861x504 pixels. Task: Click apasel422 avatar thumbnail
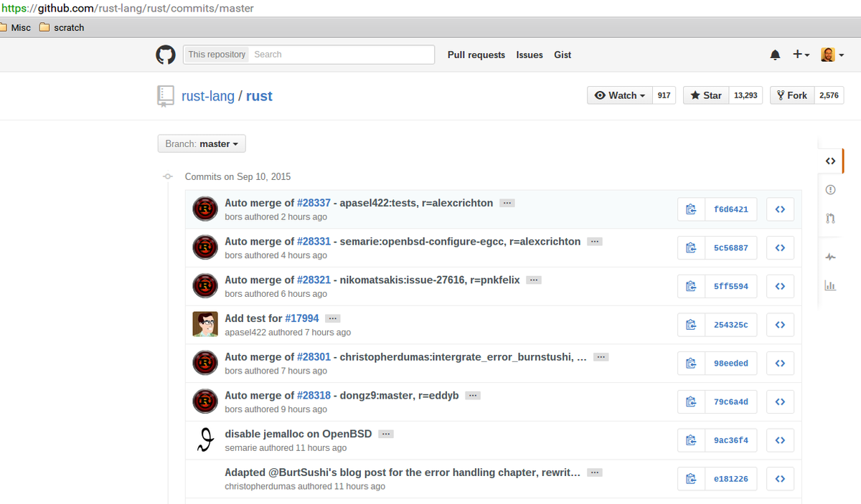click(205, 324)
